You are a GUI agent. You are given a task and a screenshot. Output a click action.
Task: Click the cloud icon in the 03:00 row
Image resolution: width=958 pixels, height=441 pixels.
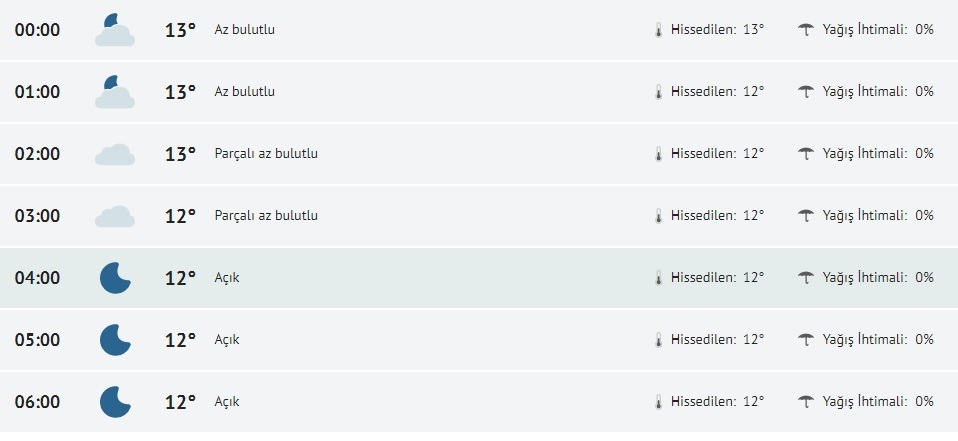pos(115,216)
